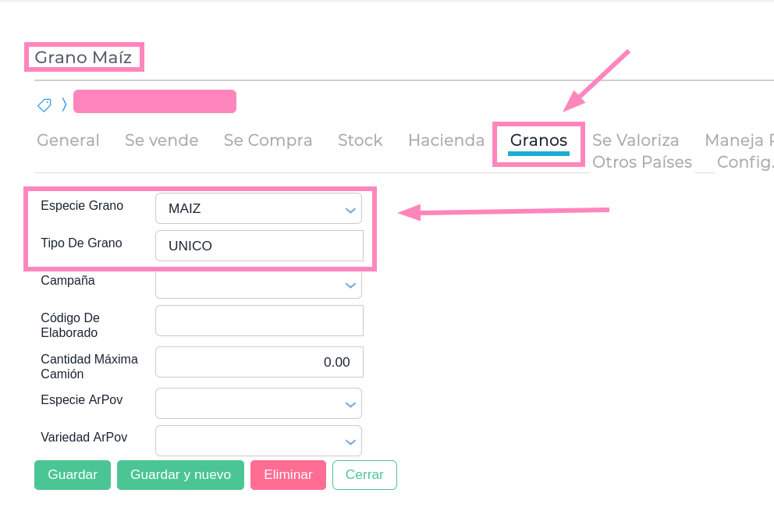Click the tag icon in the breadcrumb
Viewport: 774px width, 532px height.
(44, 105)
